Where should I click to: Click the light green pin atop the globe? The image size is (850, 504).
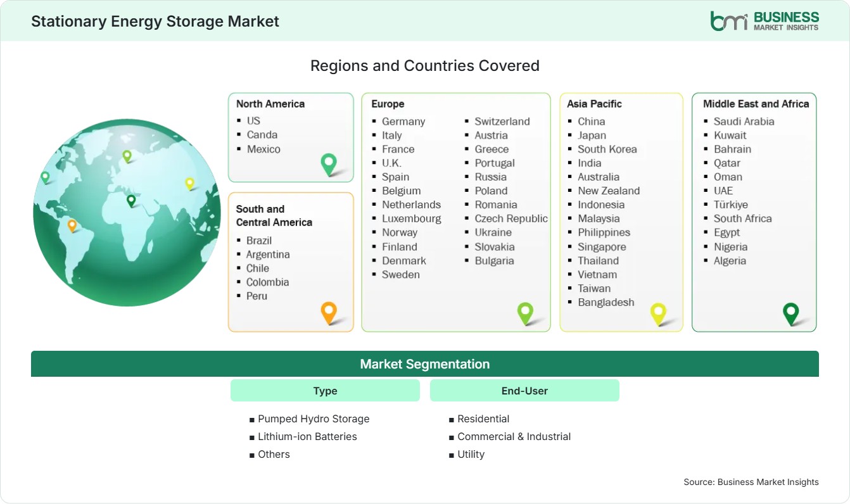pos(127,156)
